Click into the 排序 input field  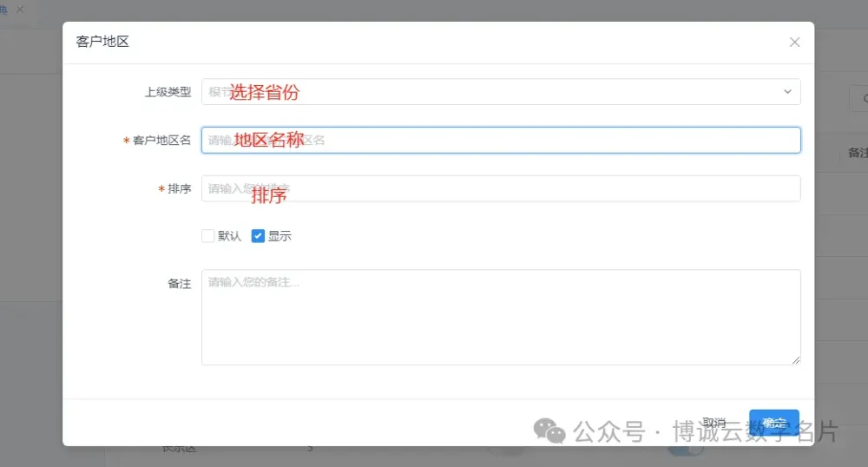coord(500,188)
